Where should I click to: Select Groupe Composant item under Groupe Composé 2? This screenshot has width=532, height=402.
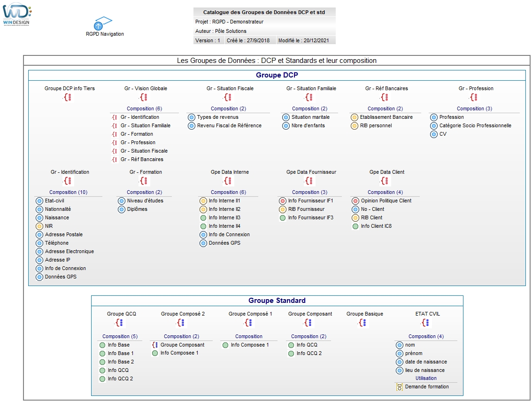pos(183,345)
